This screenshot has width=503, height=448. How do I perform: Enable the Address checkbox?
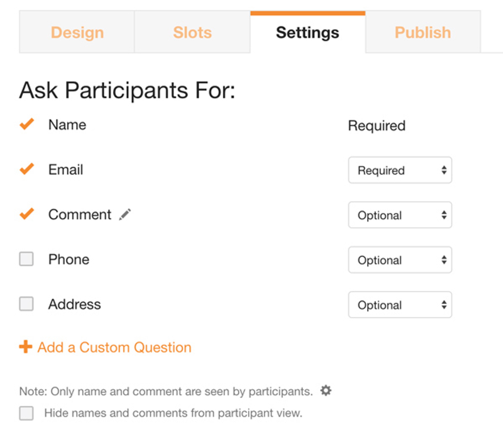coord(26,304)
